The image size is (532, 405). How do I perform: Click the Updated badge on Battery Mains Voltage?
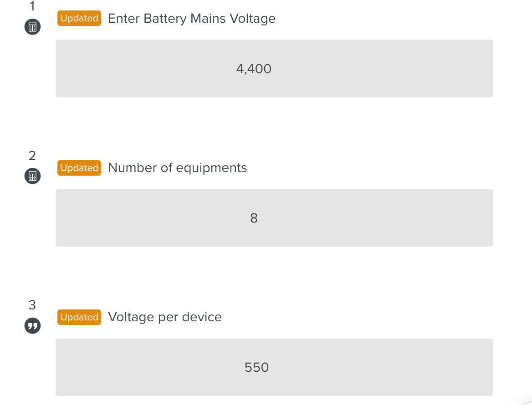point(79,18)
